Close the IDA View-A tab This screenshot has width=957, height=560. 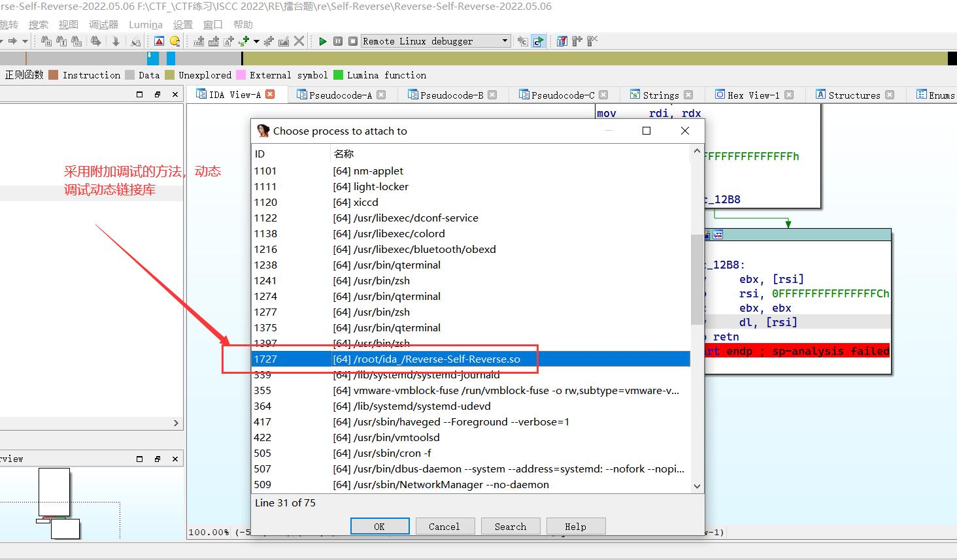click(270, 95)
